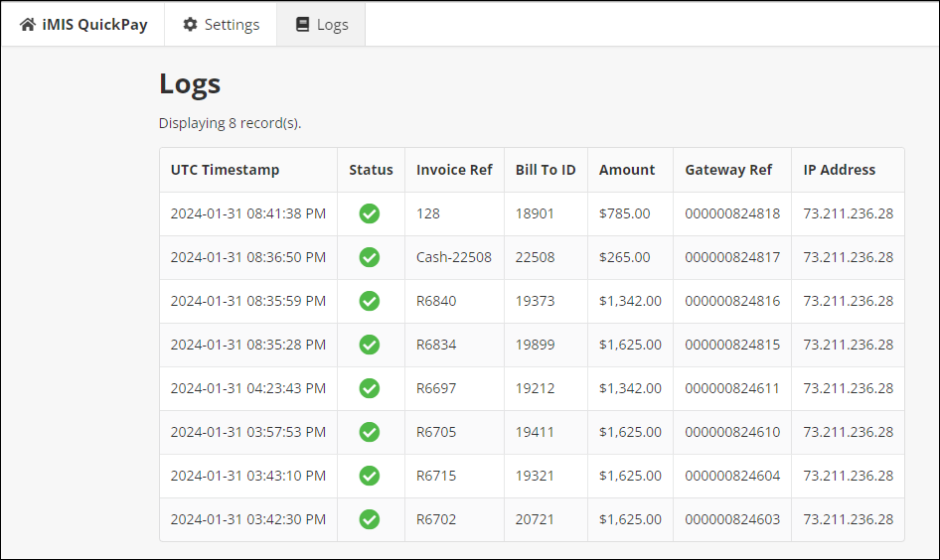Click invoice reference Cash-22508
This screenshot has width=940, height=560.
pyautogui.click(x=453, y=257)
